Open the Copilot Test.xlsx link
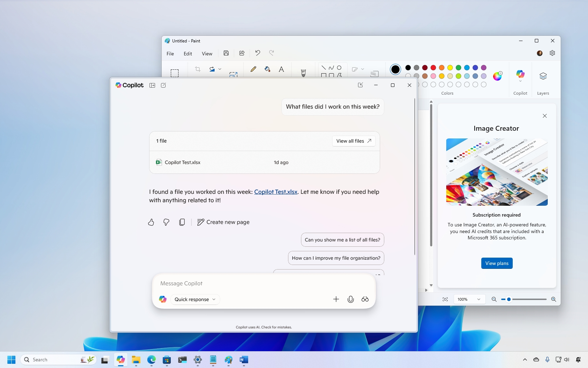The height and width of the screenshot is (368, 588). (276, 192)
